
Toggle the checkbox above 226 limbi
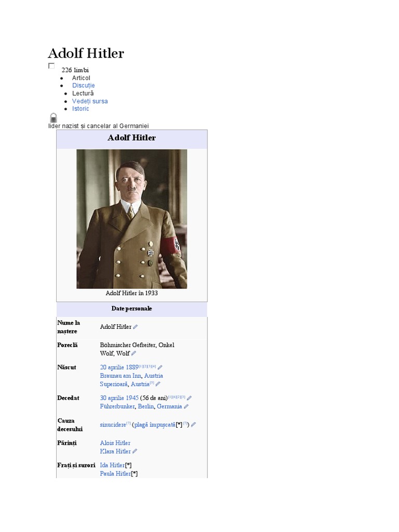51,66
